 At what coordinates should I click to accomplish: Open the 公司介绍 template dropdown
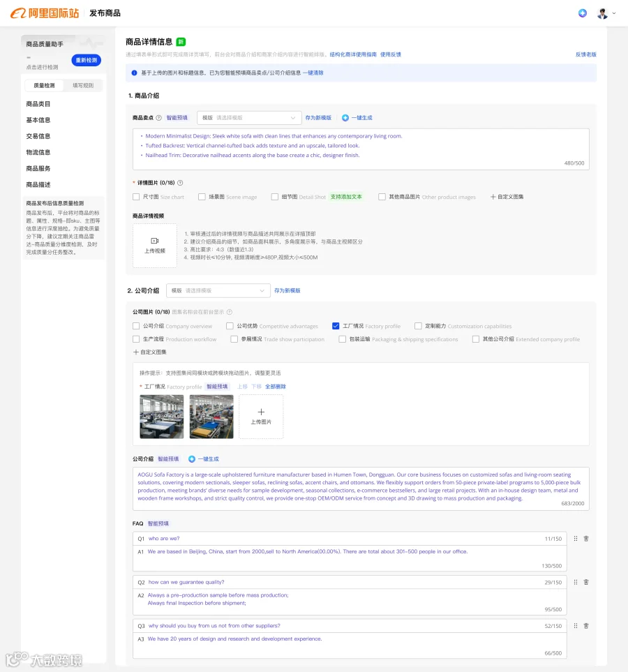click(218, 290)
